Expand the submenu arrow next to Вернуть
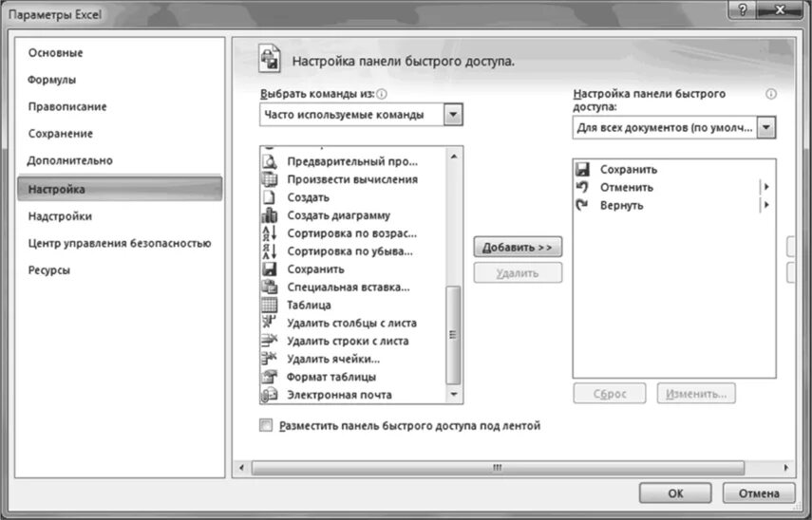The image size is (812, 520). pos(766,205)
